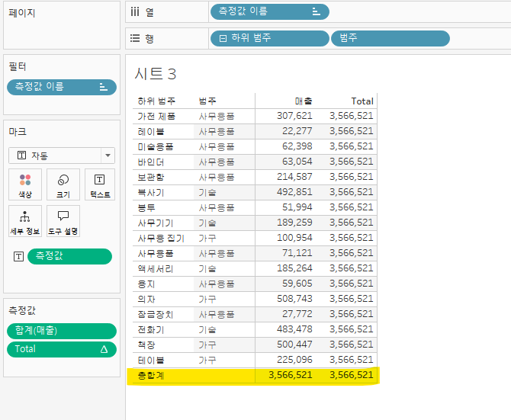
Task: Click the sales value 307,621
Action: coord(294,116)
